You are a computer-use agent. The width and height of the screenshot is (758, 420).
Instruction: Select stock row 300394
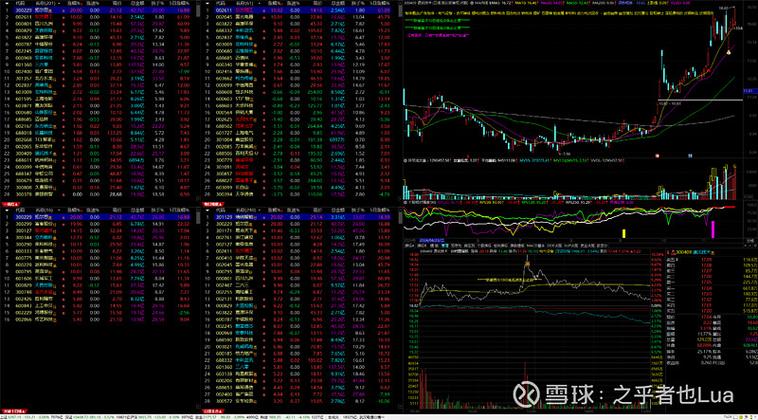pos(299,194)
